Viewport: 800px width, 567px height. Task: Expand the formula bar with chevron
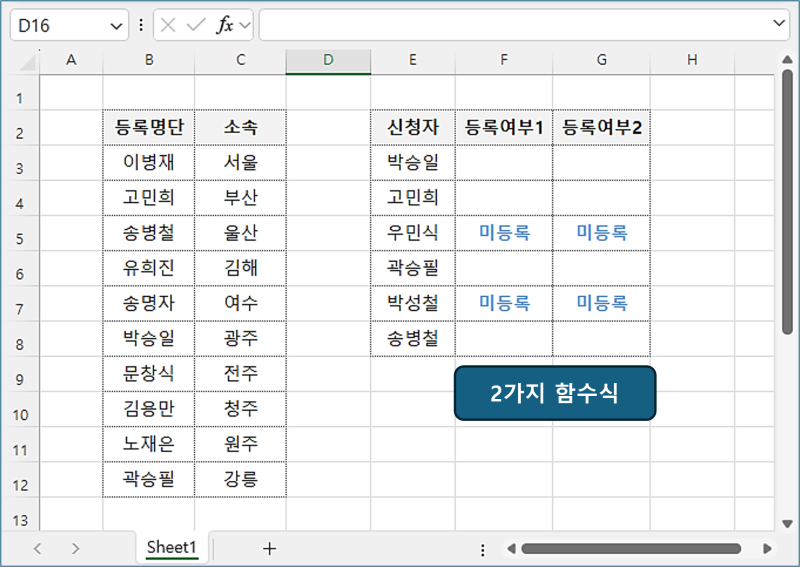[x=780, y=24]
